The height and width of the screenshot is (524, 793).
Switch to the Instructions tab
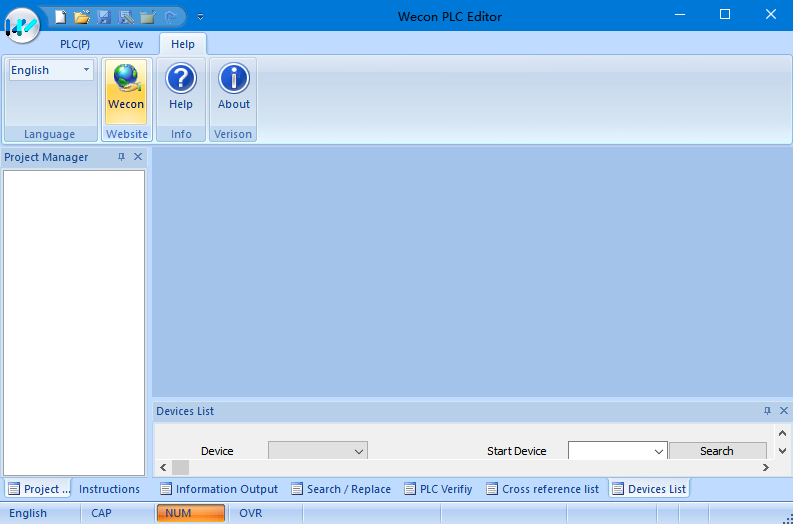tap(109, 489)
